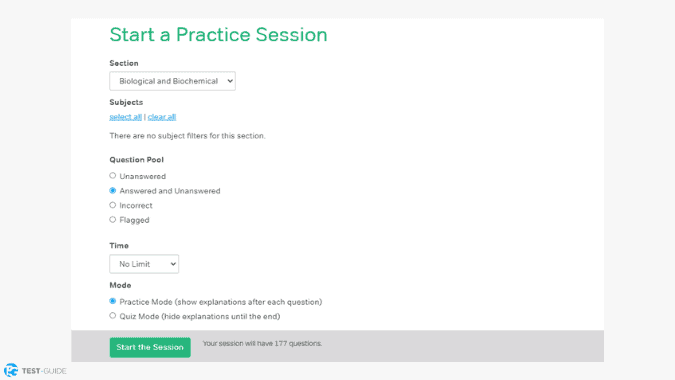
Task: Click the TEST-GUIDE brand text
Action: tap(44, 371)
